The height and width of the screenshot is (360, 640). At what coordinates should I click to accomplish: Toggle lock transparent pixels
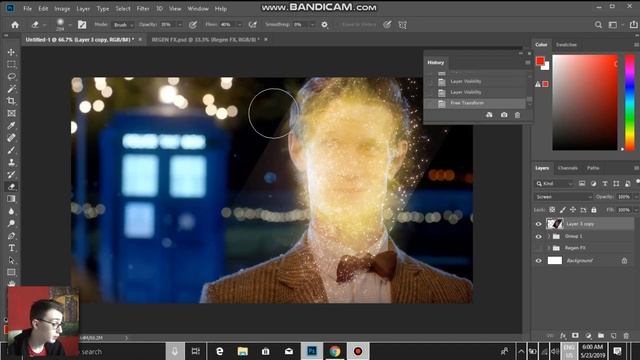pyautogui.click(x=552, y=210)
